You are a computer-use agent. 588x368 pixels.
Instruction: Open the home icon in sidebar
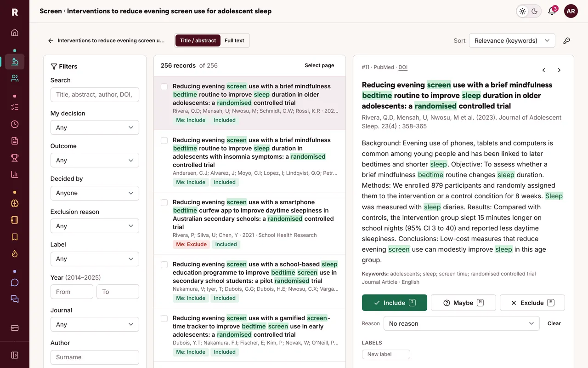[x=15, y=33]
